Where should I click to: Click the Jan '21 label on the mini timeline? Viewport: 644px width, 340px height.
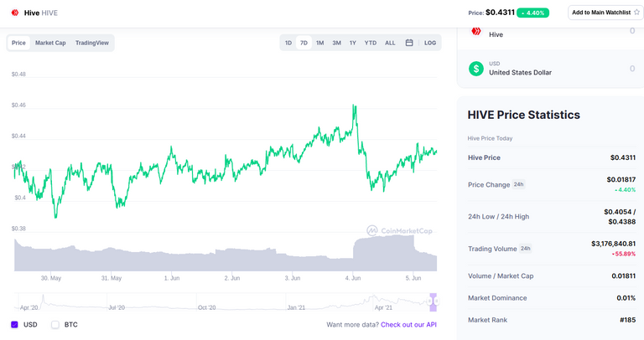coord(296,307)
